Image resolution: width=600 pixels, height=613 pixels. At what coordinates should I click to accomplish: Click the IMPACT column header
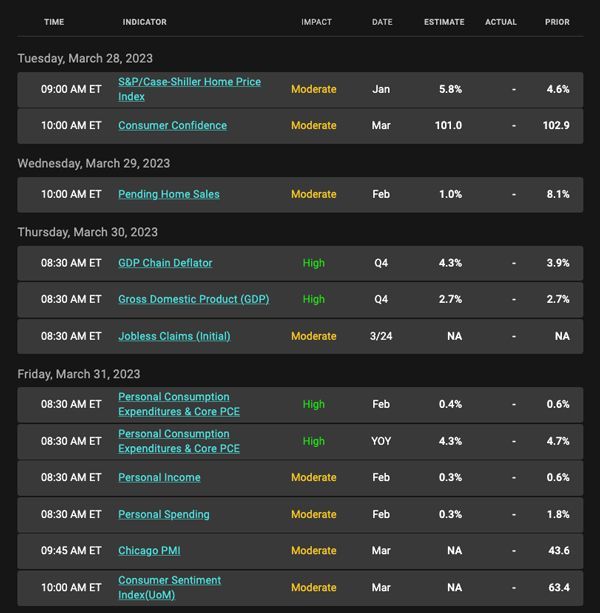tap(316, 22)
